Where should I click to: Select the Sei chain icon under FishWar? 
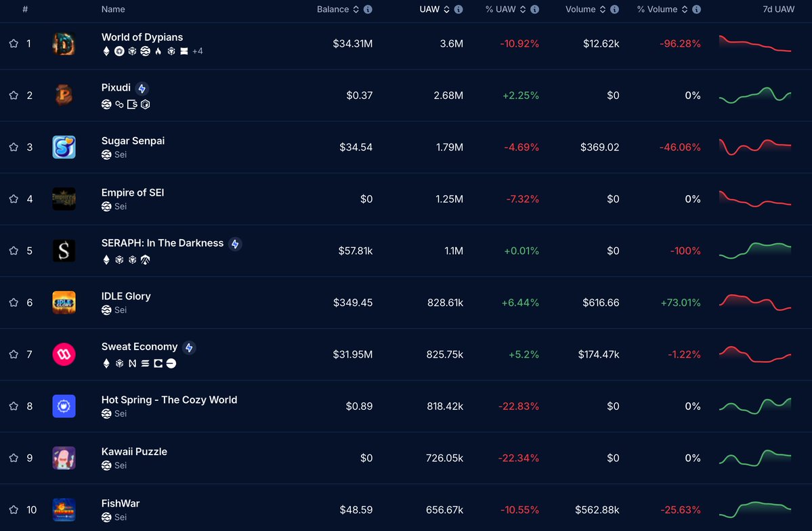pos(106,517)
